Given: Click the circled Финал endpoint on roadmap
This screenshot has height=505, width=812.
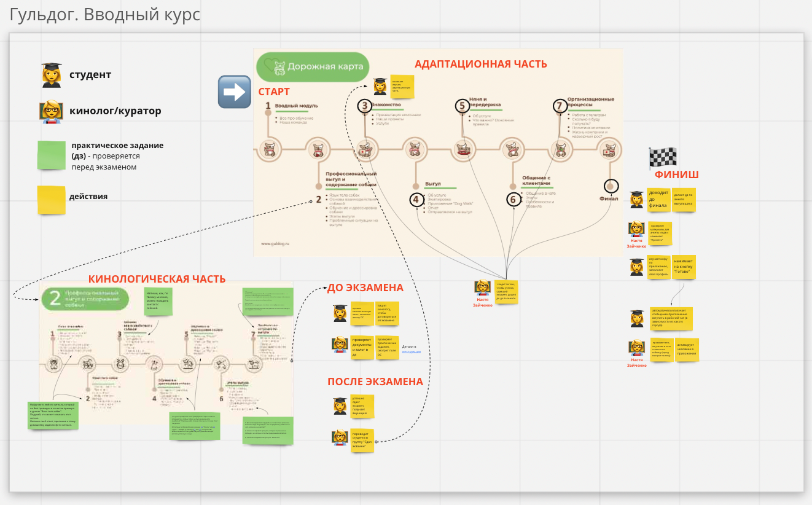Looking at the screenshot, I should pyautogui.click(x=611, y=186).
